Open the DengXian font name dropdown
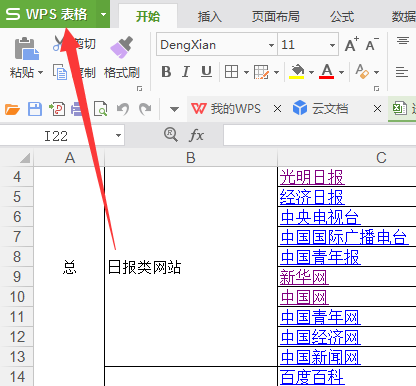Image resolution: width=416 pixels, height=386 pixels. pyautogui.click(x=271, y=45)
